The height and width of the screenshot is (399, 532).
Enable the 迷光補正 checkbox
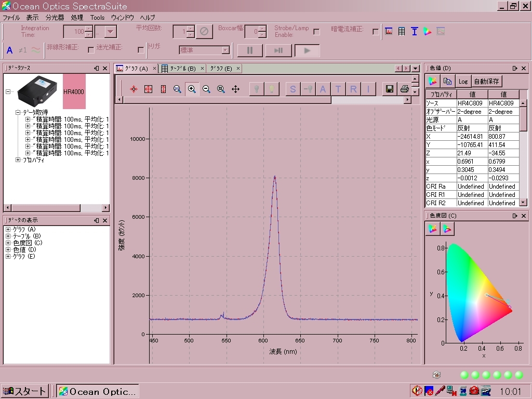click(x=141, y=50)
